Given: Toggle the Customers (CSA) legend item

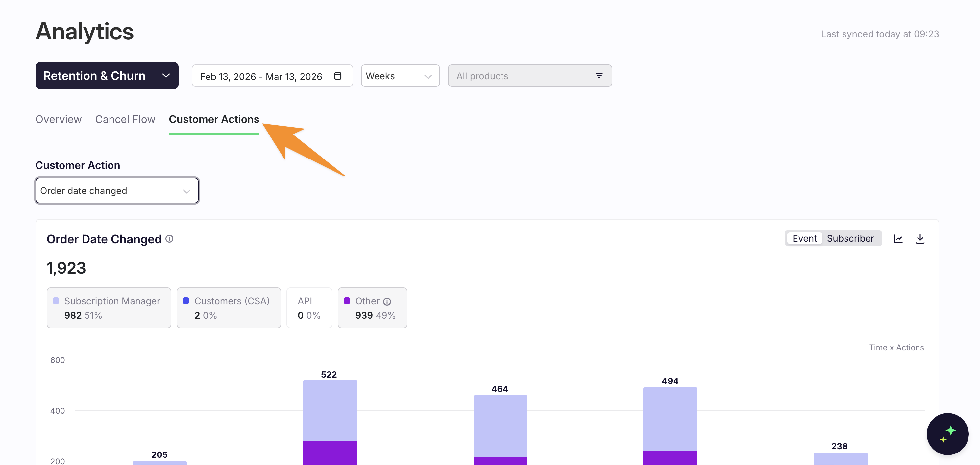Looking at the screenshot, I should [229, 307].
